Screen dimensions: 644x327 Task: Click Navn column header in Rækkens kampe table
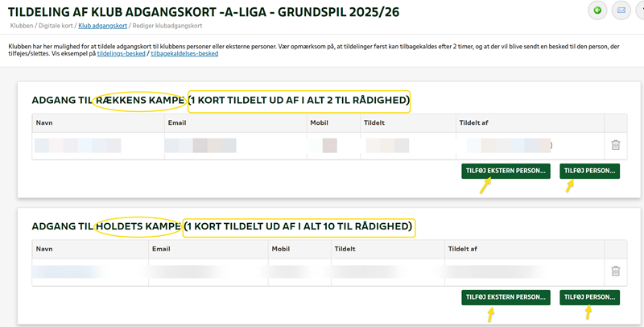point(44,123)
